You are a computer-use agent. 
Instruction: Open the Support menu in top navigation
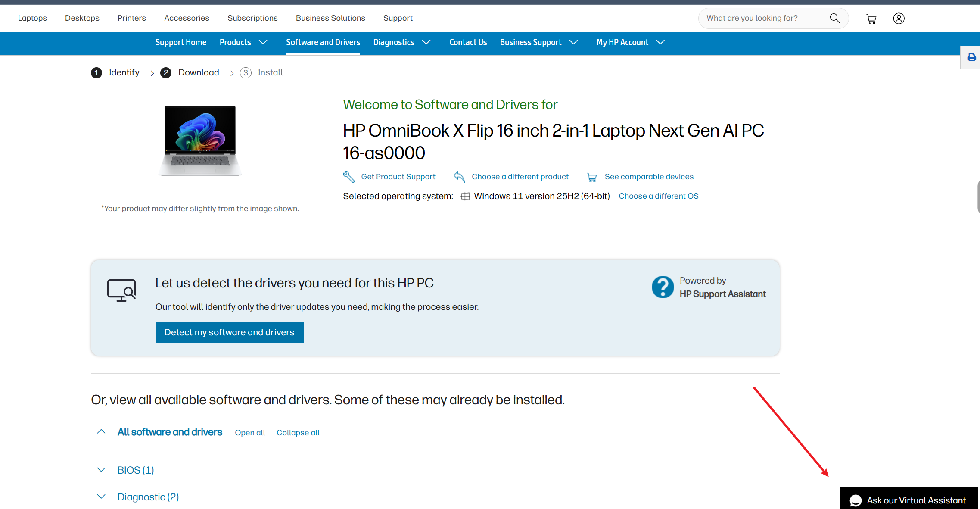tap(398, 18)
